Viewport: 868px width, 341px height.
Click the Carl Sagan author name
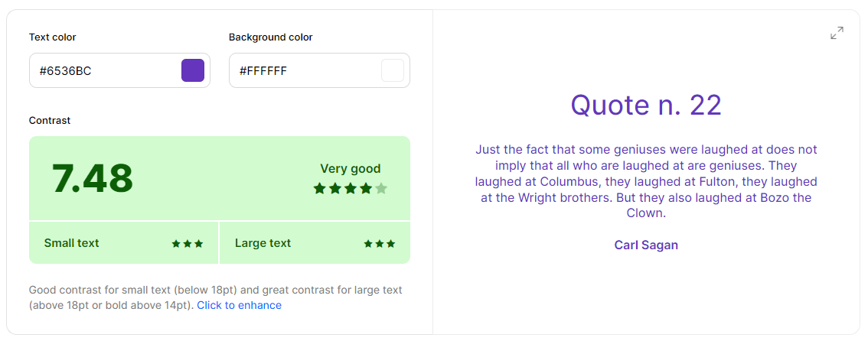[646, 245]
